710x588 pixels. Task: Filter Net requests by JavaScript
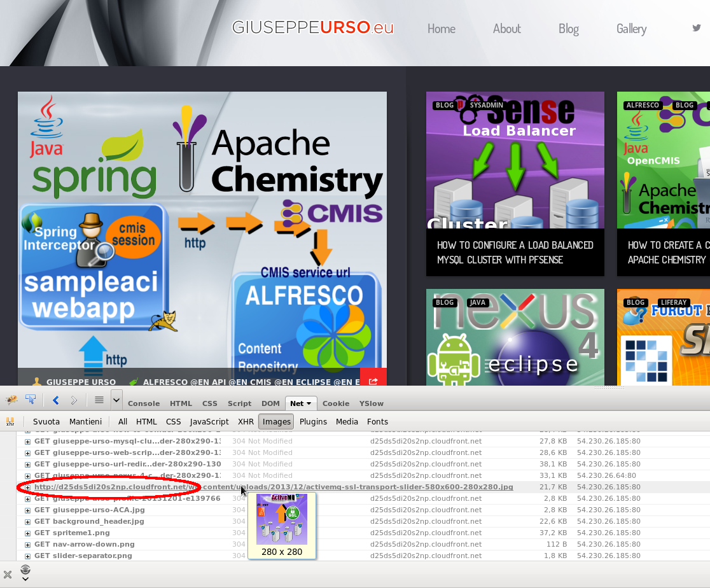click(x=209, y=421)
